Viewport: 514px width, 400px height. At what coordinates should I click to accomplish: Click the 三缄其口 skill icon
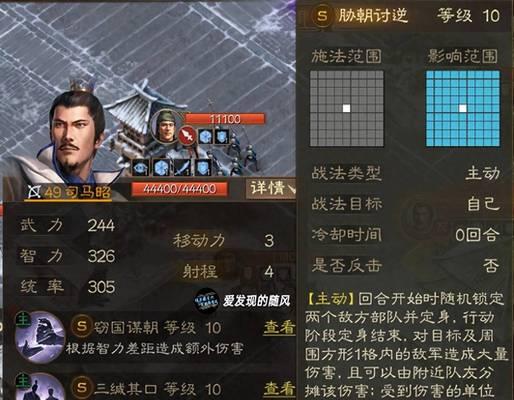(40, 387)
